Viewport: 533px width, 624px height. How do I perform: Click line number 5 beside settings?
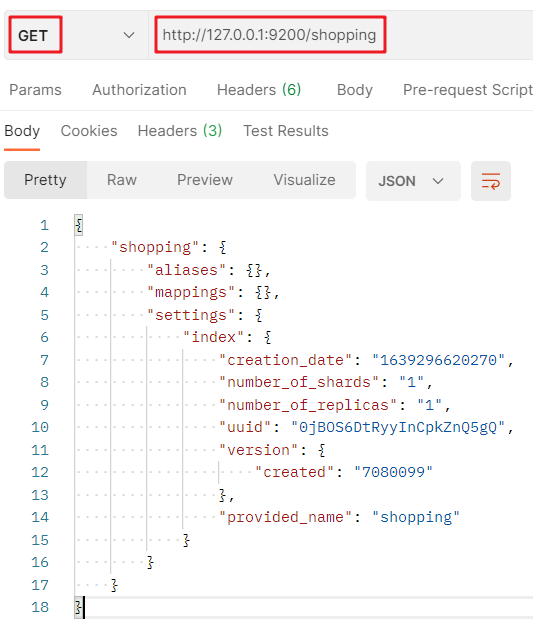44,315
